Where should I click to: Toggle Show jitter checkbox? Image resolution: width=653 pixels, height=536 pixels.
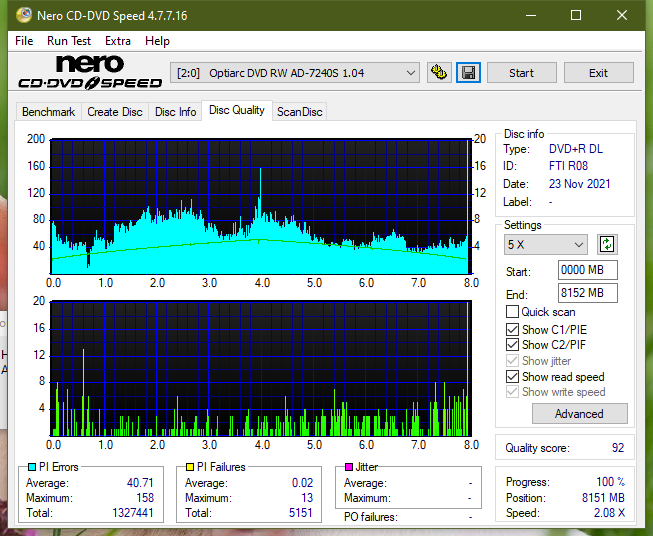coord(512,361)
